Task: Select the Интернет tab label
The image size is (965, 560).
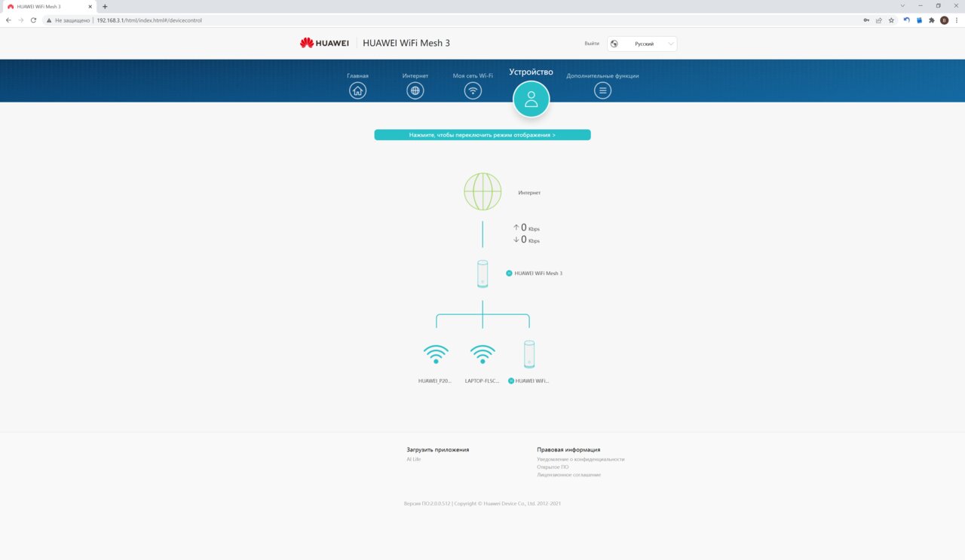Action: (x=415, y=76)
